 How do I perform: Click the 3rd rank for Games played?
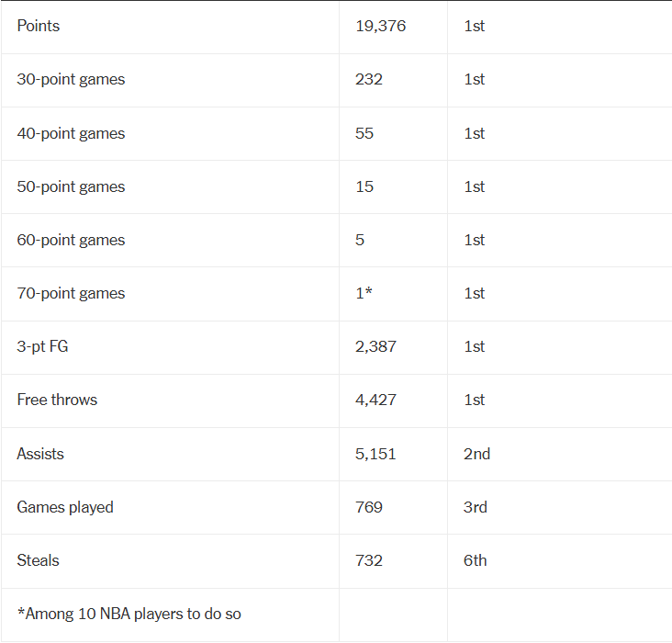475,507
